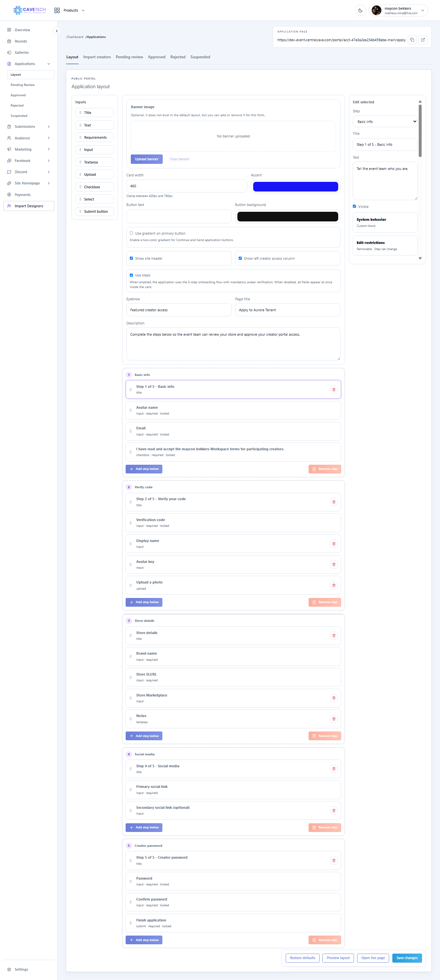Open the Step dropdown showing Basic info

coord(385,121)
